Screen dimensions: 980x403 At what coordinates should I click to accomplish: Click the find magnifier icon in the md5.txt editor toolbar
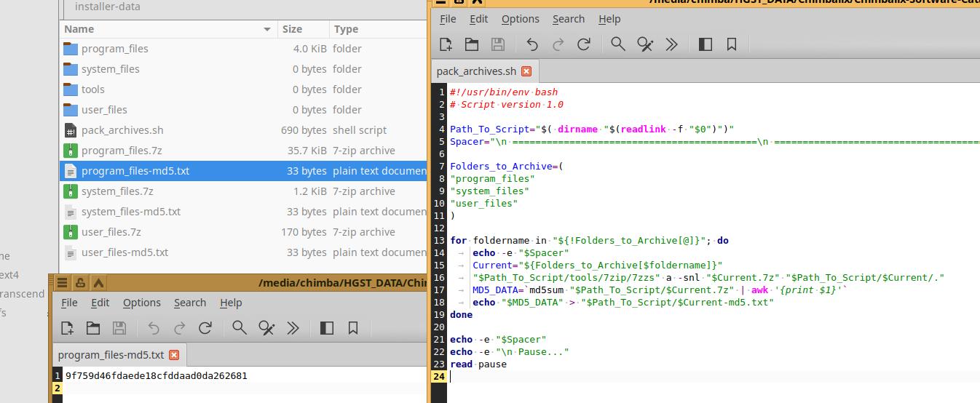pyautogui.click(x=240, y=328)
